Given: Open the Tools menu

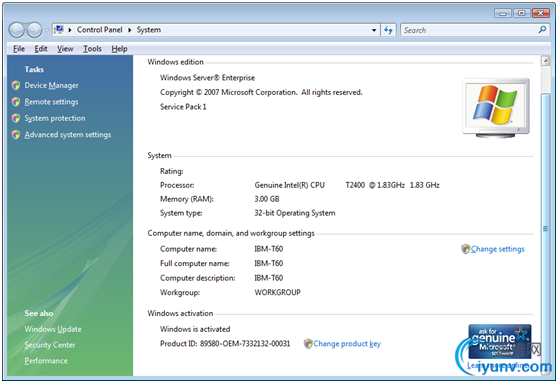Looking at the screenshot, I should coord(92,49).
